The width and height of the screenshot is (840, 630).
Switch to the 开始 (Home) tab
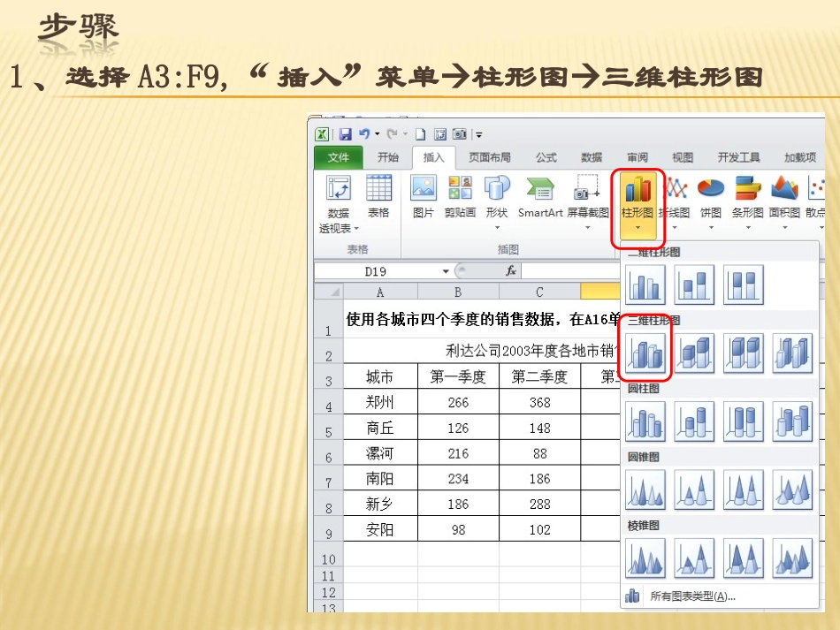tap(388, 157)
